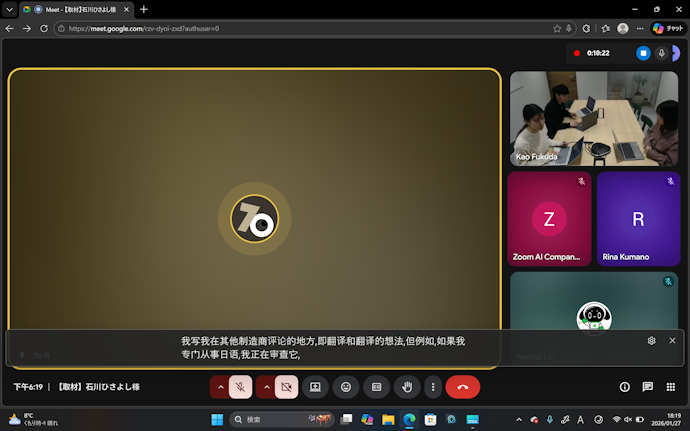Open network, volume, battery quick settings
The image size is (690, 431).
point(628,420)
